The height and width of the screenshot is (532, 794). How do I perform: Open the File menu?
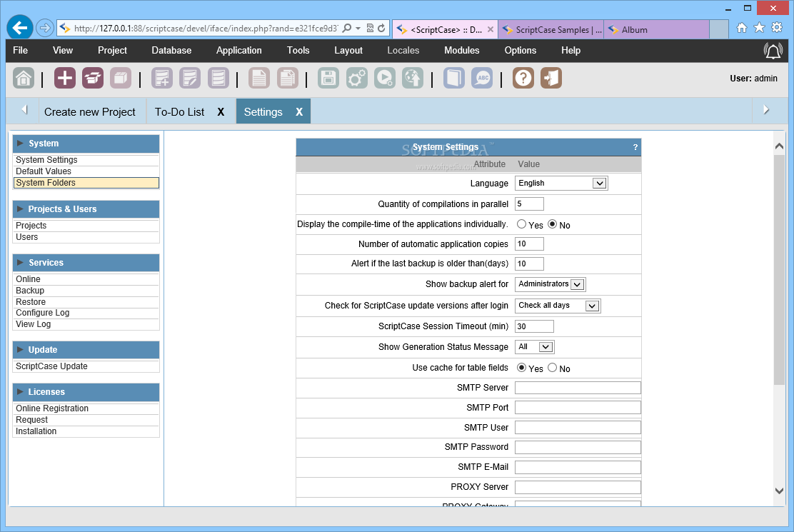pyautogui.click(x=20, y=51)
